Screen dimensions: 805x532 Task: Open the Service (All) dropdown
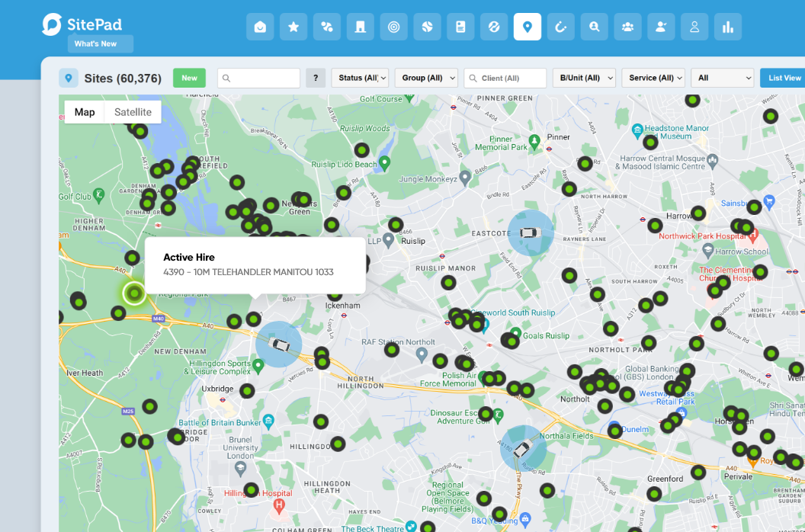pos(653,78)
